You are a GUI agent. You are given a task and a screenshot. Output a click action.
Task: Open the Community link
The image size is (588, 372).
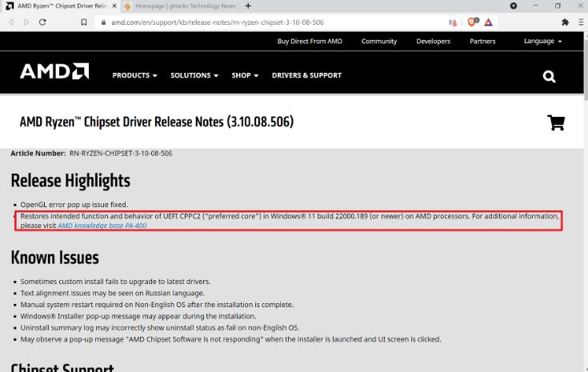pos(379,42)
